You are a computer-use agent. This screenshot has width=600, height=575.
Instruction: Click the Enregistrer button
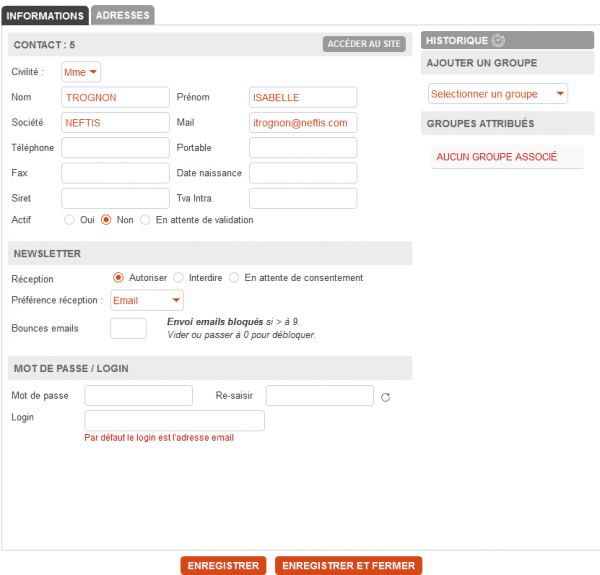223,566
